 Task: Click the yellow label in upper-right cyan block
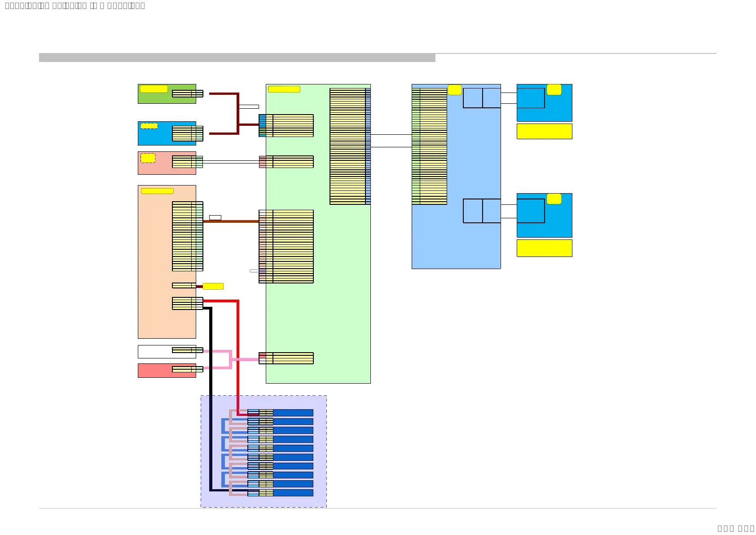[x=554, y=89]
